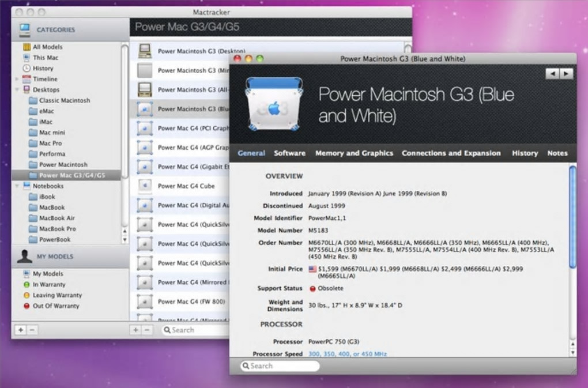Click green In Warranty status icon

pos(27,285)
